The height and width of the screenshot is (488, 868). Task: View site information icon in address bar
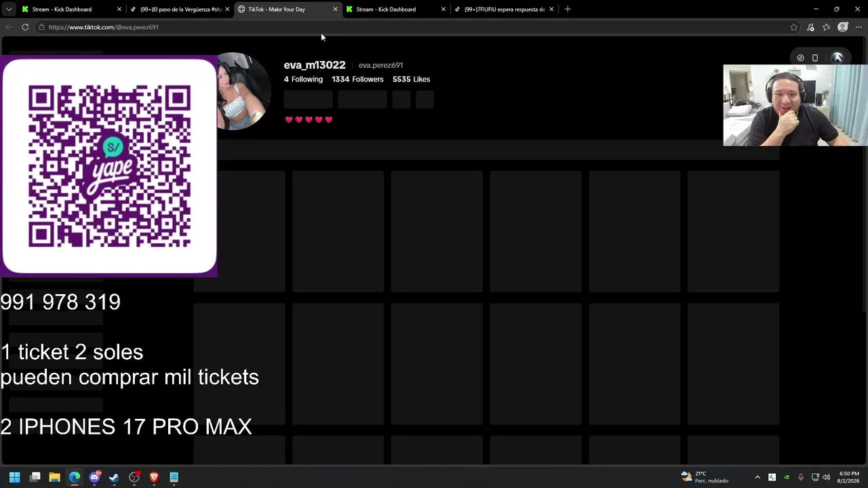(41, 27)
